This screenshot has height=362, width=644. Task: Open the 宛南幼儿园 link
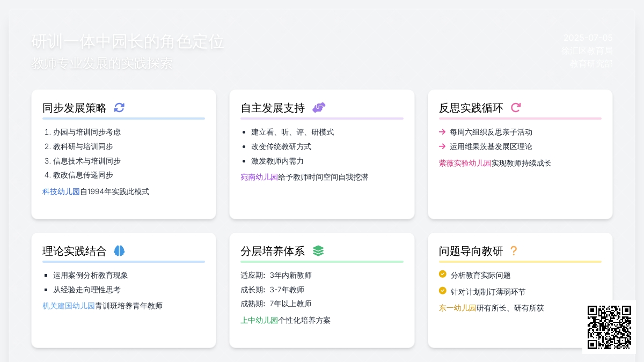(259, 177)
